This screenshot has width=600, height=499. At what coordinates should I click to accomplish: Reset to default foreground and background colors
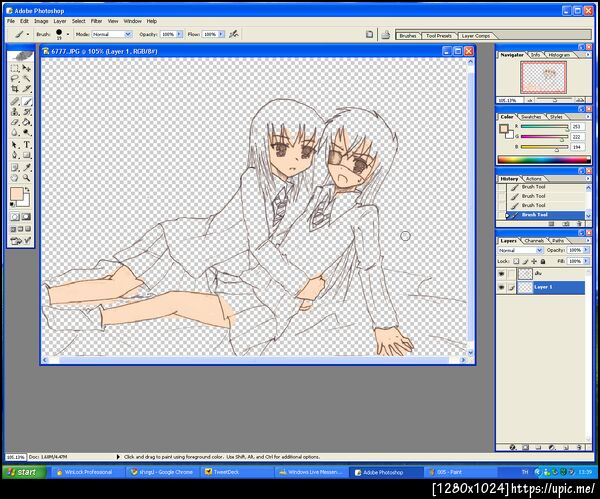pyautogui.click(x=12, y=204)
